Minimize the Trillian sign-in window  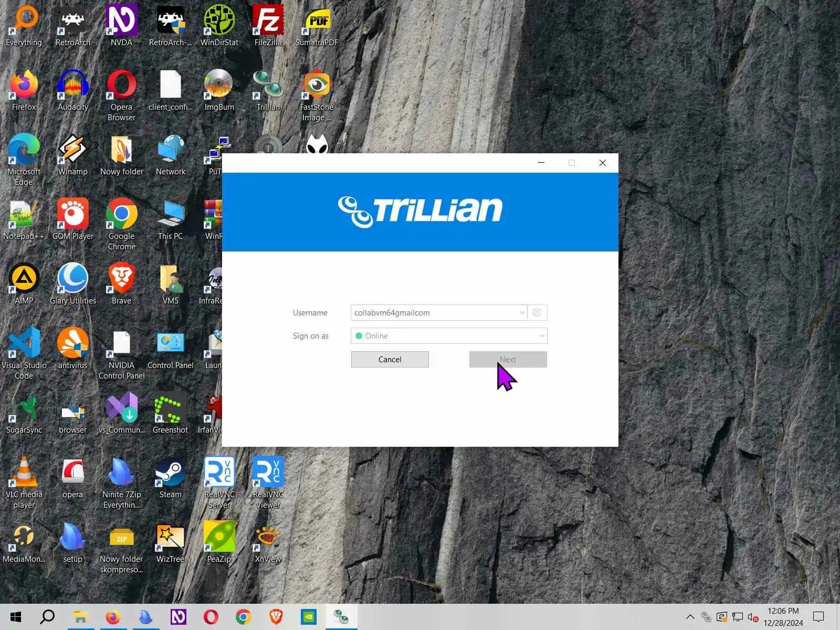541,163
